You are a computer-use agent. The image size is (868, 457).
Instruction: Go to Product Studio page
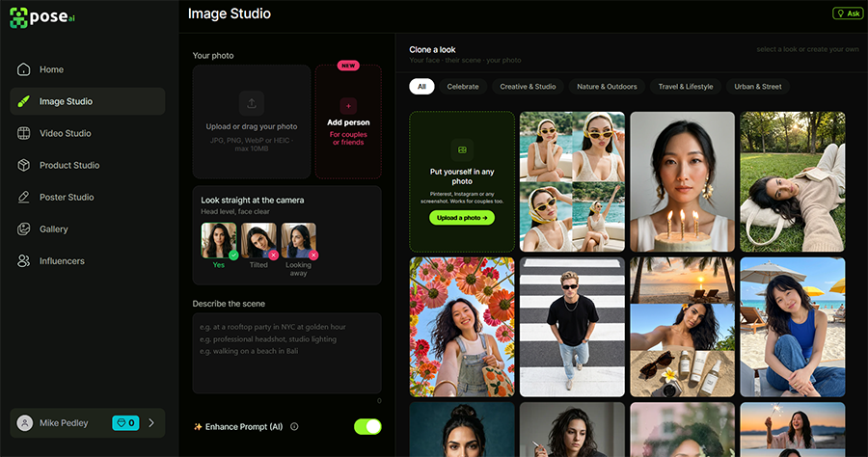pos(88,165)
